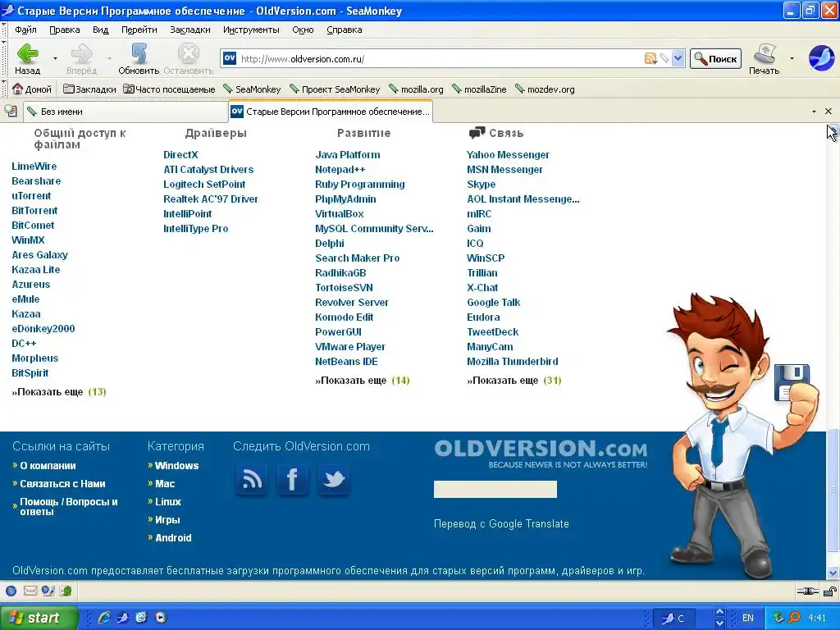The height and width of the screenshot is (630, 840).
Task: Launch SeaMonkey from quick launch
Action: coord(123,618)
